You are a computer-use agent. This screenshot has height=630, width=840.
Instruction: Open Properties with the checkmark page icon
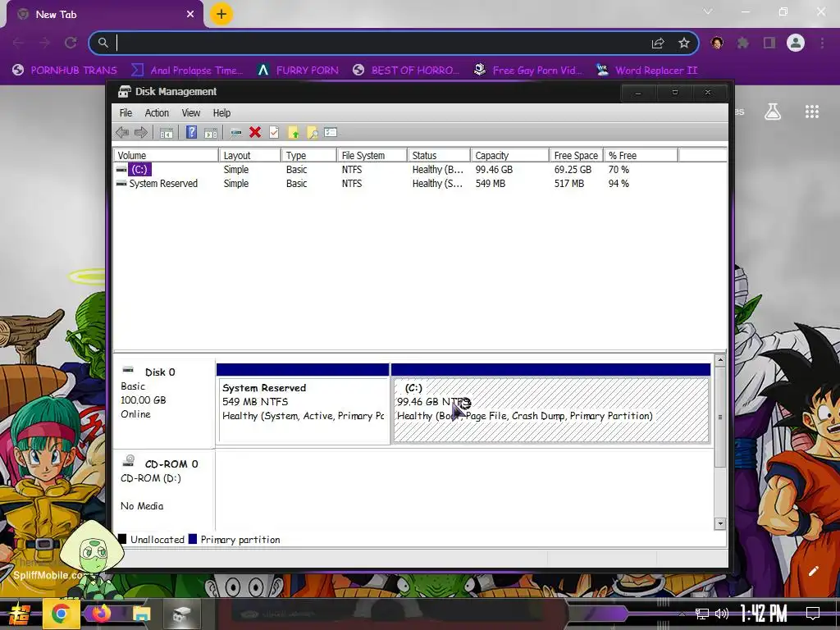[274, 132]
